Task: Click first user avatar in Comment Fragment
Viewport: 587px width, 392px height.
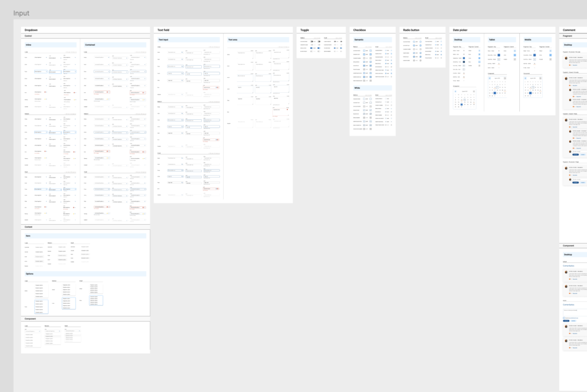Action: (566, 58)
